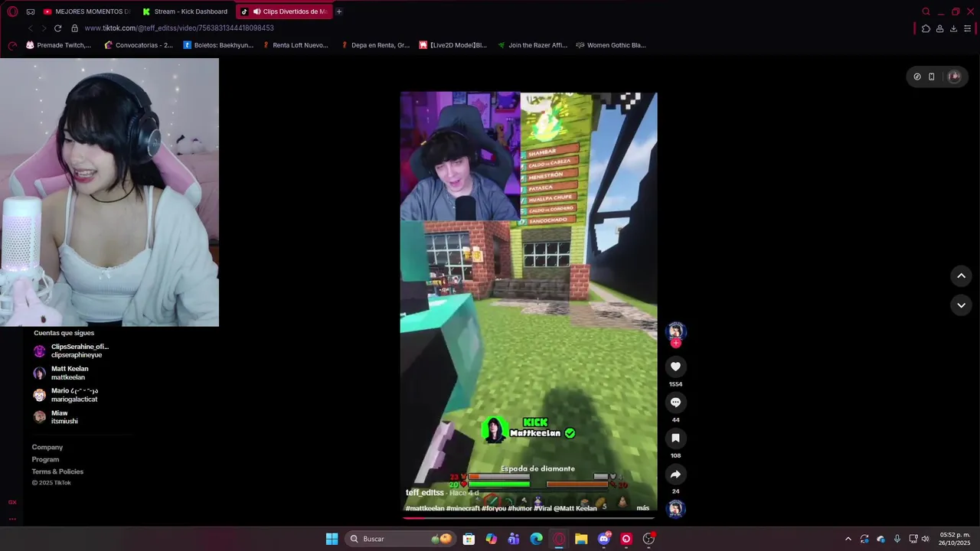Open the Matt Keelan followed account
The width and height of the screenshot is (980, 551).
pyautogui.click(x=61, y=373)
